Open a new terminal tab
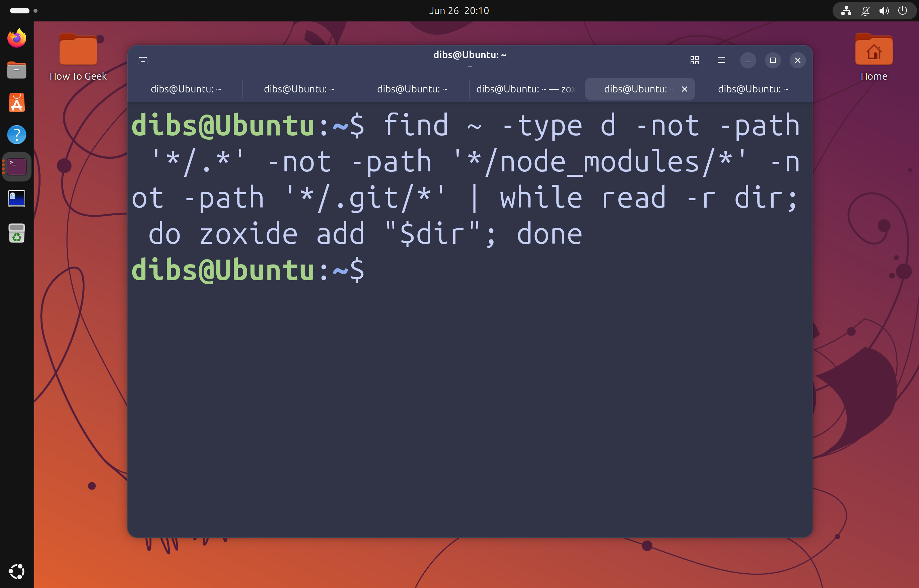919x588 pixels. (x=143, y=60)
